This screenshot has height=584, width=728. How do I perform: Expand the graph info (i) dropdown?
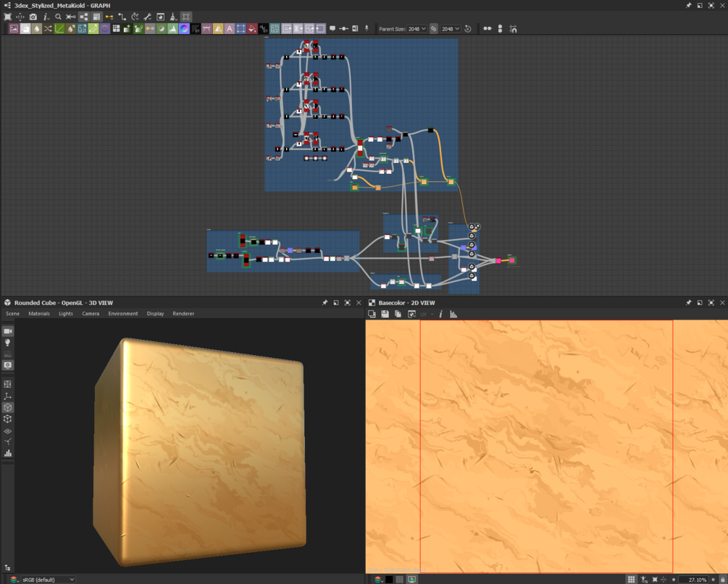[46, 17]
